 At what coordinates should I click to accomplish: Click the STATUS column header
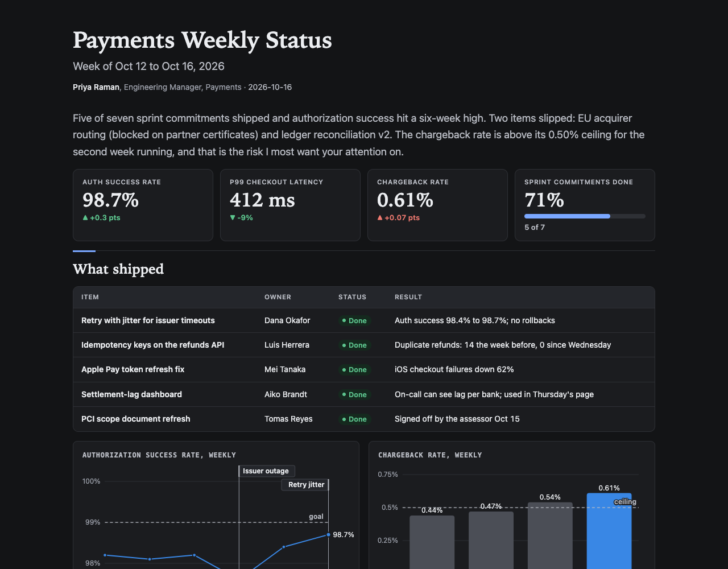tap(352, 297)
